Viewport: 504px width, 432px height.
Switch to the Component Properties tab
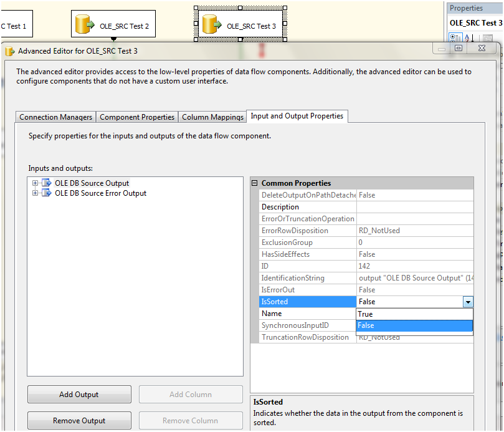(138, 117)
